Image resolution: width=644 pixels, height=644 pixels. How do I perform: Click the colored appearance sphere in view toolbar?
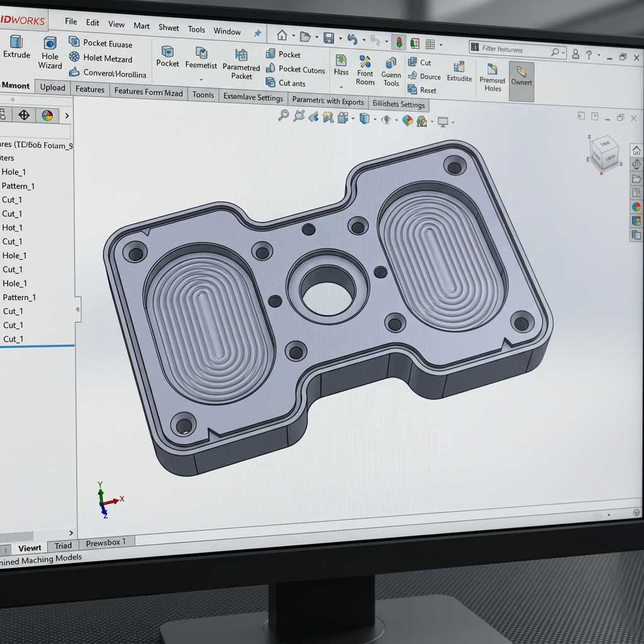click(407, 120)
